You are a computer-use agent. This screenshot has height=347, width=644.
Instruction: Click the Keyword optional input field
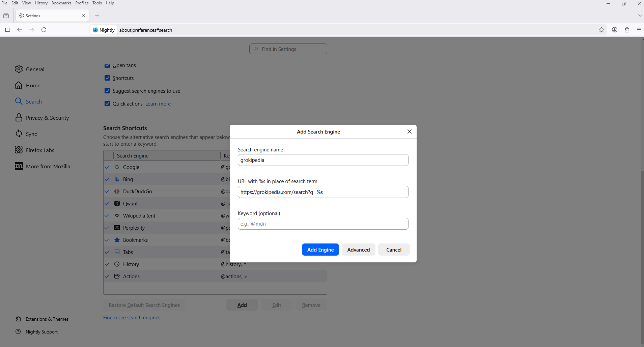[323, 224]
